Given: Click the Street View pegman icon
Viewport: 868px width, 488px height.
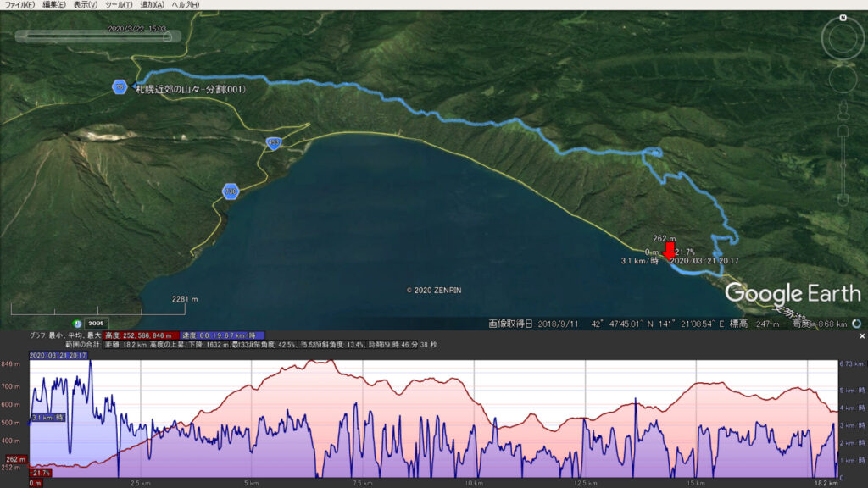Looking at the screenshot, I should (x=842, y=111).
